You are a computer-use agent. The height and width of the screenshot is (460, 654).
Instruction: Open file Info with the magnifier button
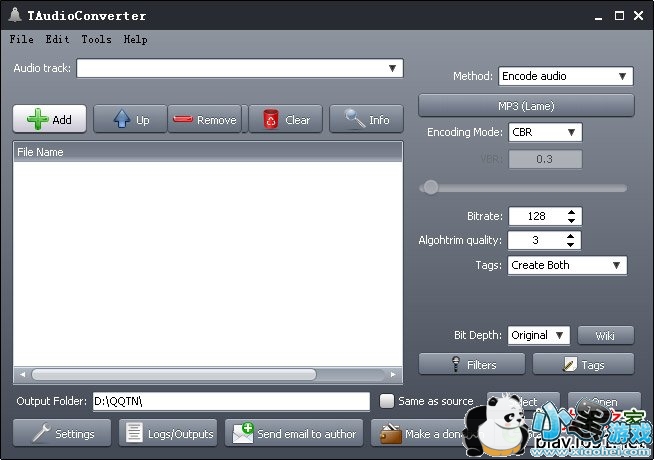366,120
